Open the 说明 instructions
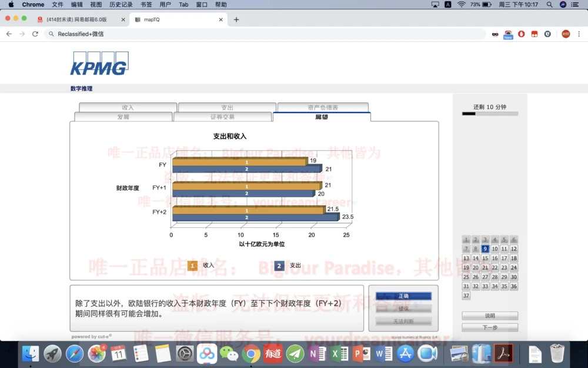The height and width of the screenshot is (368, 588). [490, 315]
